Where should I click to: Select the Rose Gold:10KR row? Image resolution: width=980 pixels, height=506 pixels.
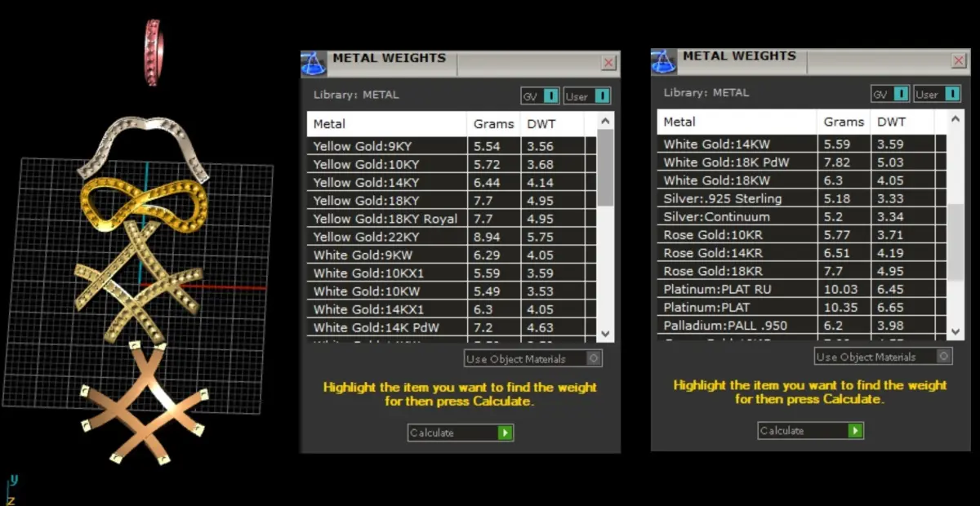[x=802, y=235]
